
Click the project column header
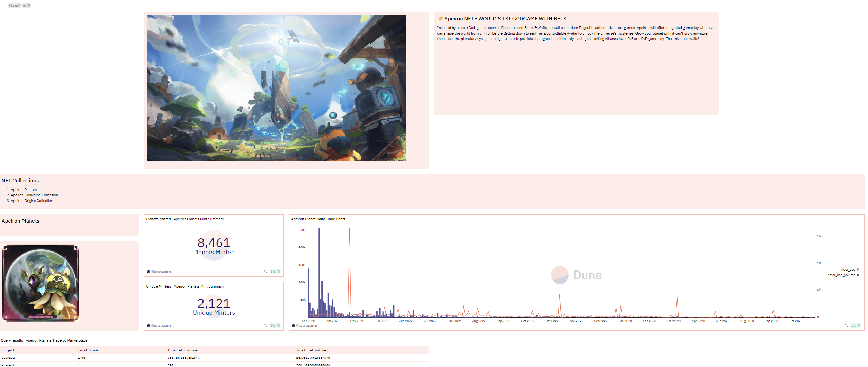[x=8, y=350]
